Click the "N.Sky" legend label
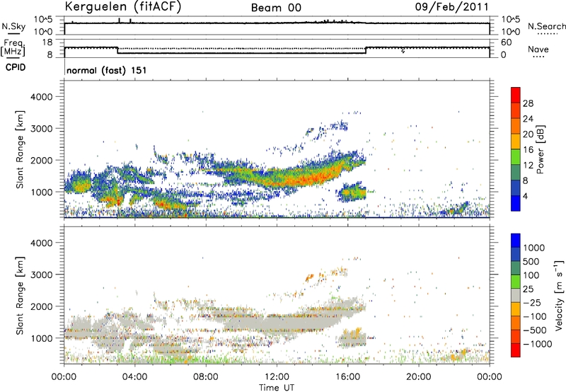566x392 pixels. tap(13, 26)
